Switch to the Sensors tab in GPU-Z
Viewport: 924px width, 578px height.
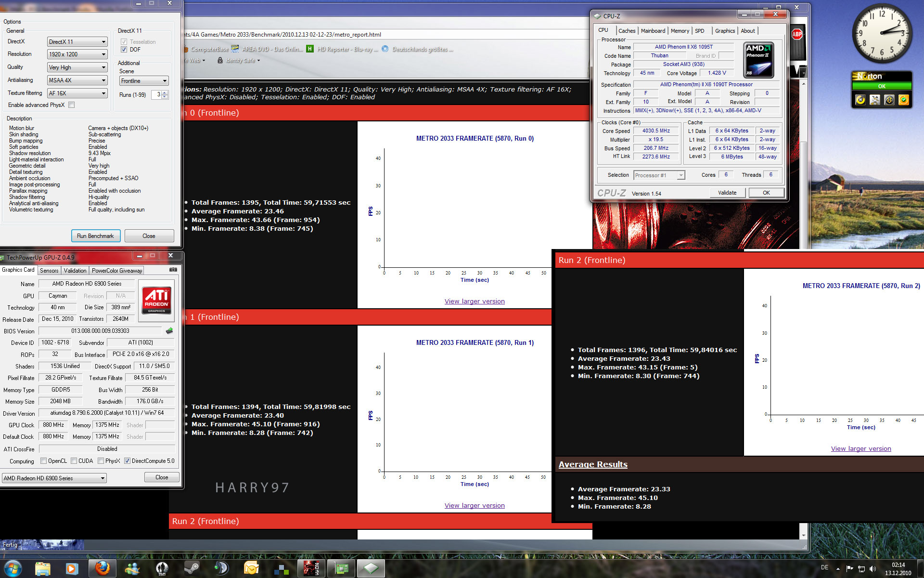coord(49,271)
